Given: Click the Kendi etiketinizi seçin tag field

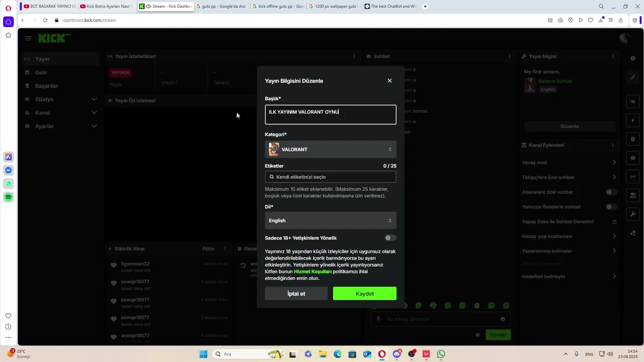Looking at the screenshot, I should coord(331,177).
